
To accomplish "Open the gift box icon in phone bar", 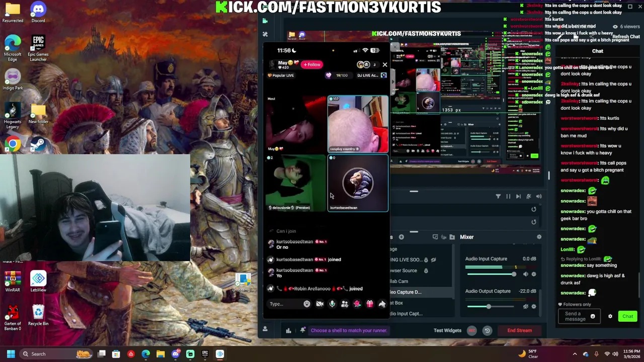I will 370,304.
